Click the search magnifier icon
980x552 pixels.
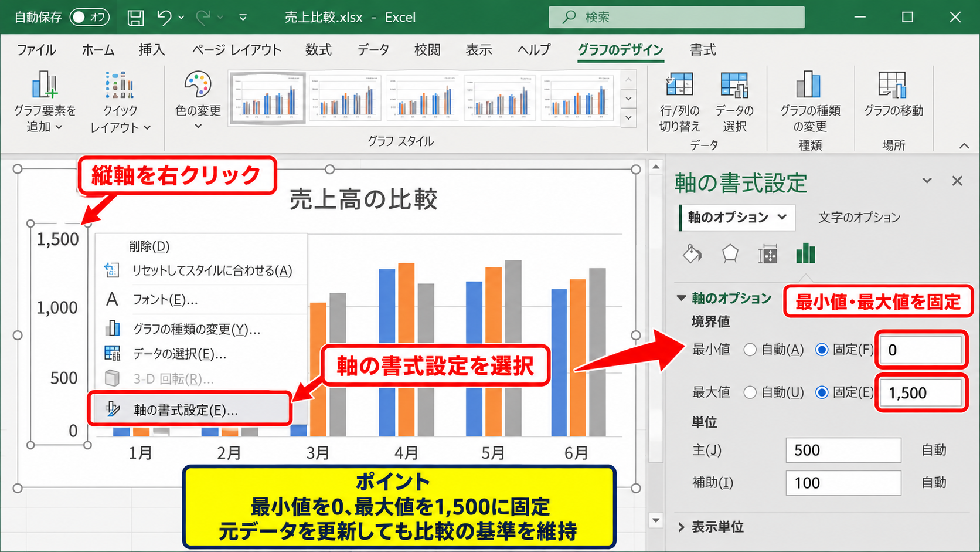(569, 17)
